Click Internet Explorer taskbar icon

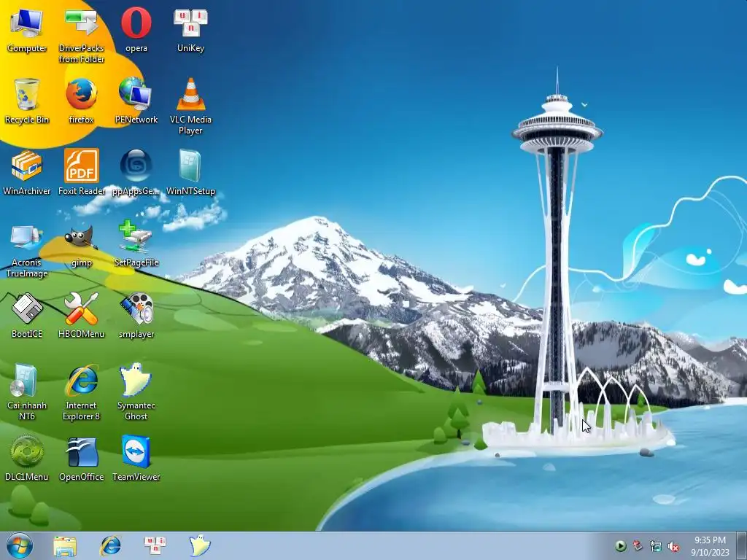point(110,546)
